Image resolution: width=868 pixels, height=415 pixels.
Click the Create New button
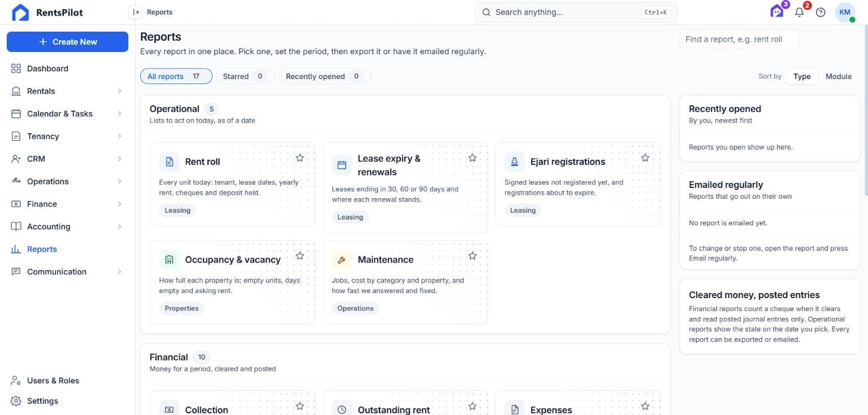[x=68, y=42]
